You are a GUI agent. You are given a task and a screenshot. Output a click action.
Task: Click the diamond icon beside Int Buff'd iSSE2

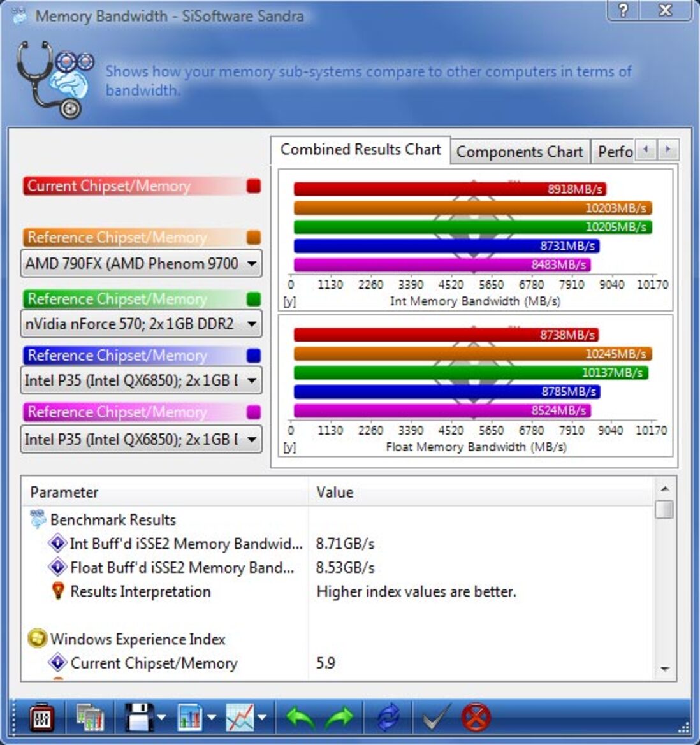[x=57, y=542]
